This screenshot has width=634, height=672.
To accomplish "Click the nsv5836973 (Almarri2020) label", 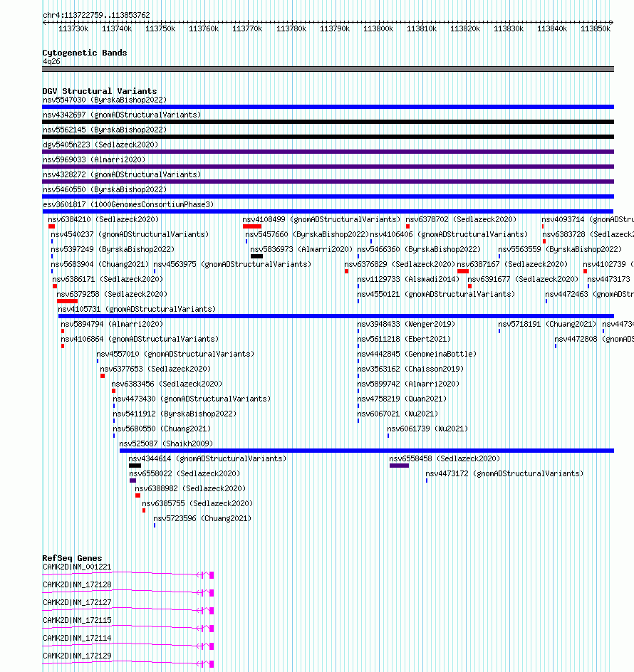I will point(301,249).
